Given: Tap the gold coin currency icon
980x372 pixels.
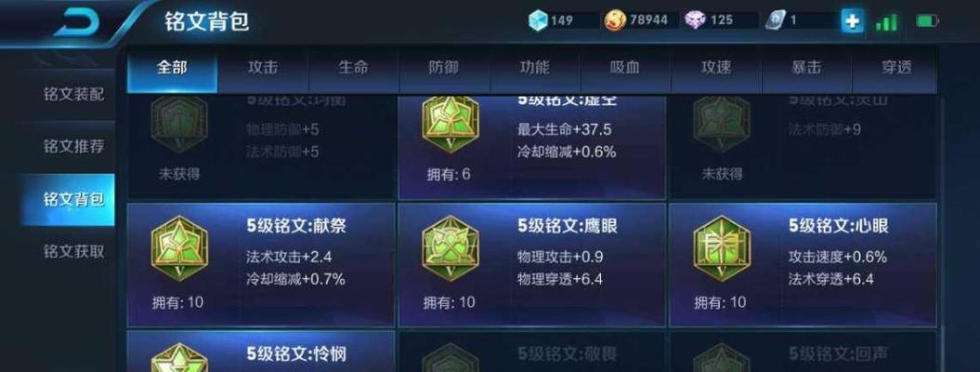Looking at the screenshot, I should pyautogui.click(x=615, y=20).
